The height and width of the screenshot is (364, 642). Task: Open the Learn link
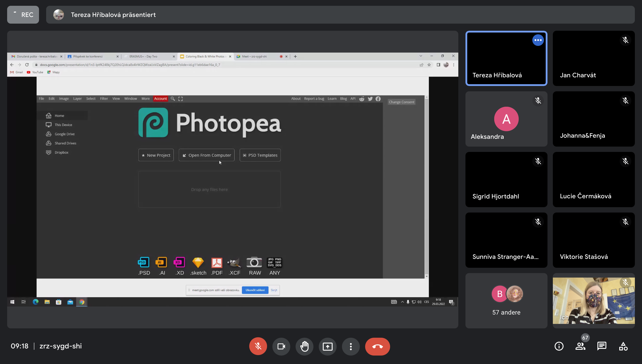(x=332, y=98)
